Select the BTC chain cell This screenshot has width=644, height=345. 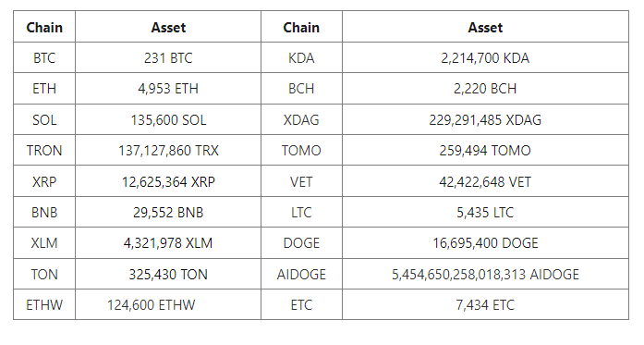[44, 57]
